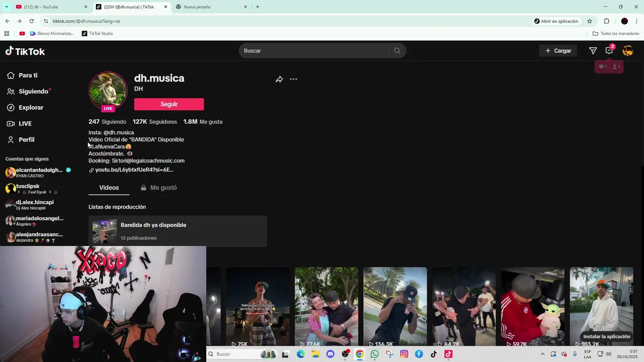This screenshot has height=362, width=644.
Task: Open Chrome profile avatar
Action: tap(624, 21)
